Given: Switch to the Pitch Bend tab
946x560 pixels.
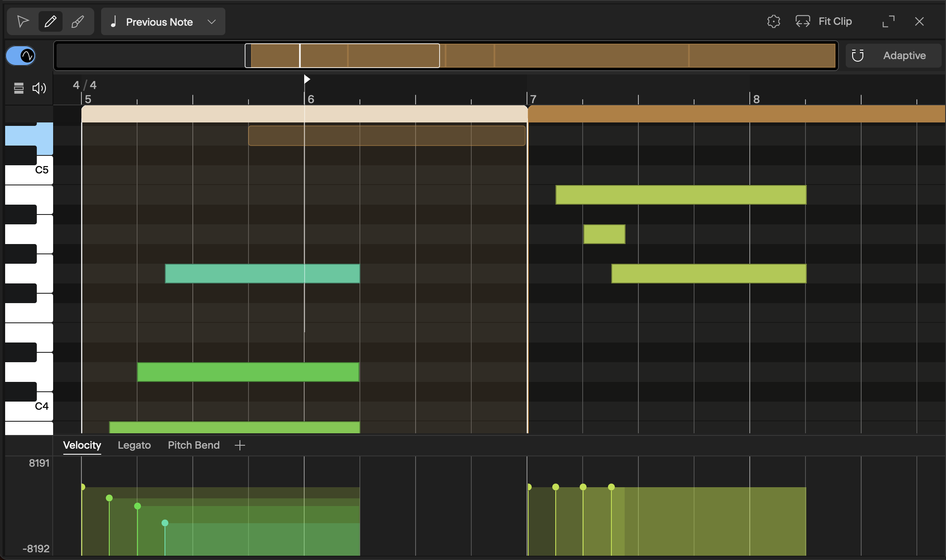Looking at the screenshot, I should [x=194, y=445].
